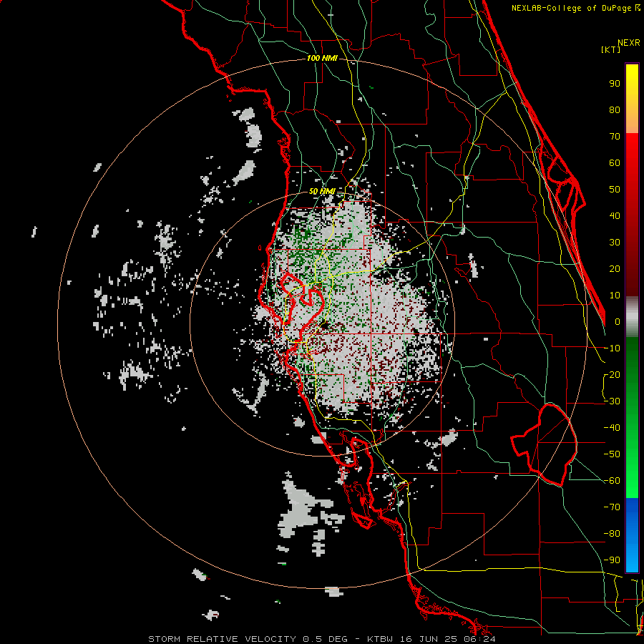Viewport: 644px width, 644px height.
Task: Click the positive "60" scale label
Action: coord(615,162)
